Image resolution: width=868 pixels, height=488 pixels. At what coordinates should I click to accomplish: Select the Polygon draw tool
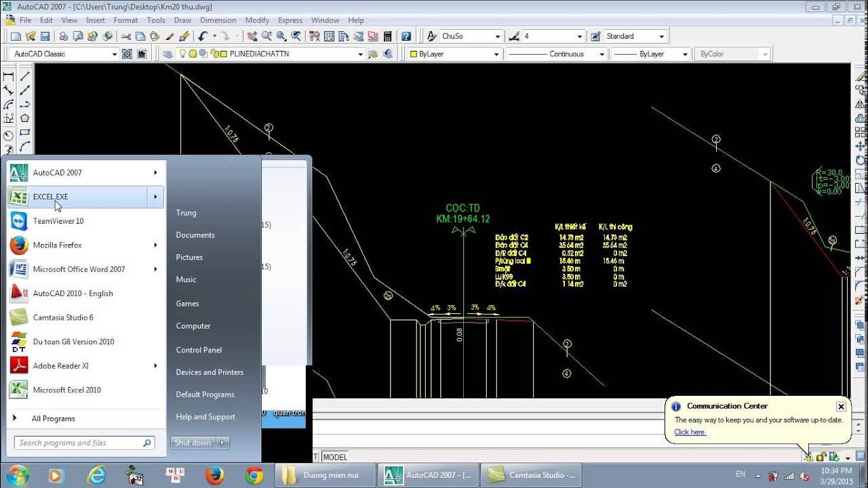point(24,119)
